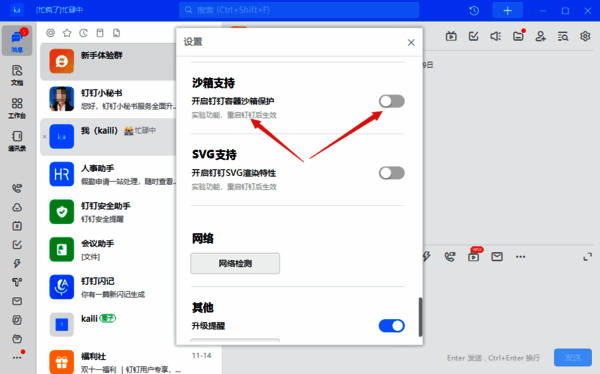Open the 钉钉闪记 conversation

point(108,287)
